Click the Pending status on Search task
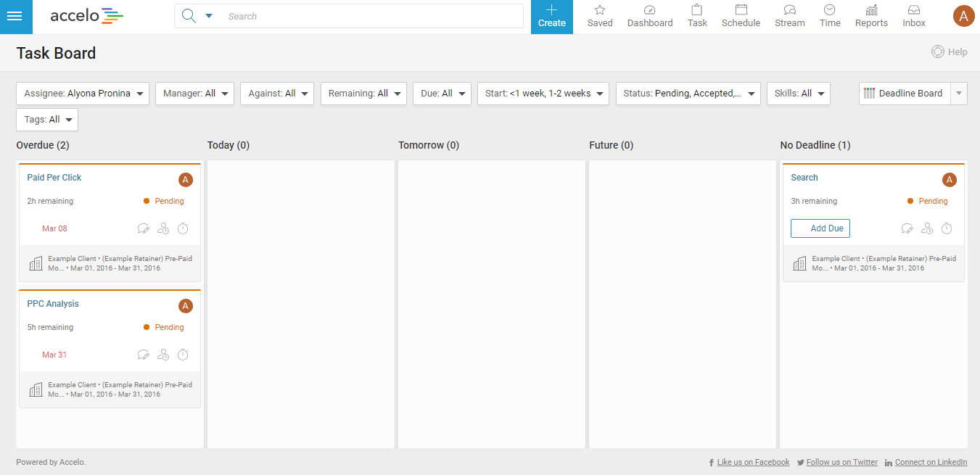980x475 pixels. pos(928,202)
